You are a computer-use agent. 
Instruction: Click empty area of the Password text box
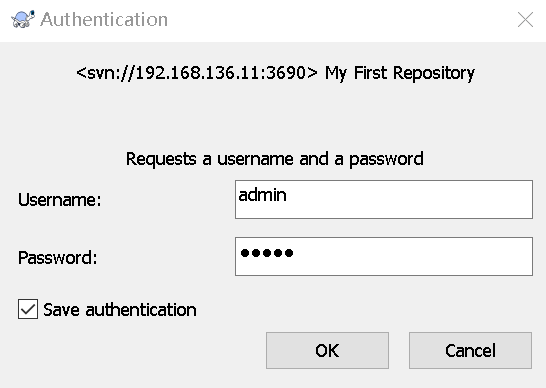pos(413,256)
